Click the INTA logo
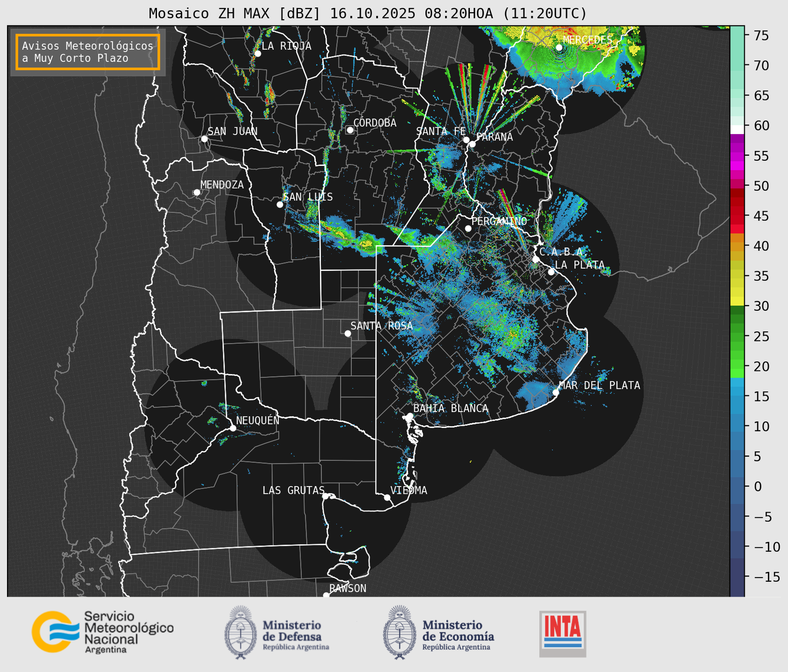 [x=562, y=633]
